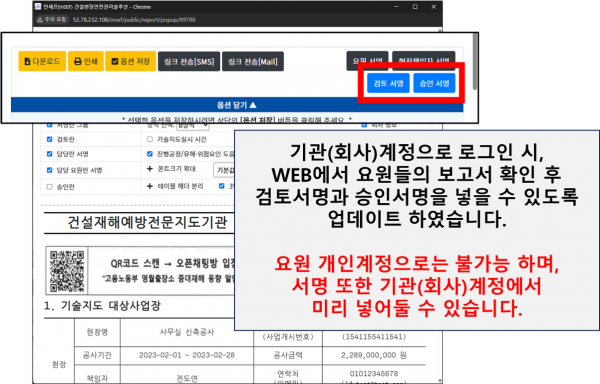Click the 테이블 헤더 분리 plus icon

tap(150, 186)
